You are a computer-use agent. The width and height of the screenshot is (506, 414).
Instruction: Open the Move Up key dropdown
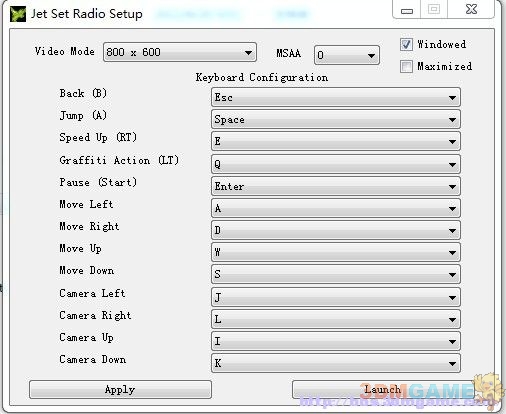point(336,252)
